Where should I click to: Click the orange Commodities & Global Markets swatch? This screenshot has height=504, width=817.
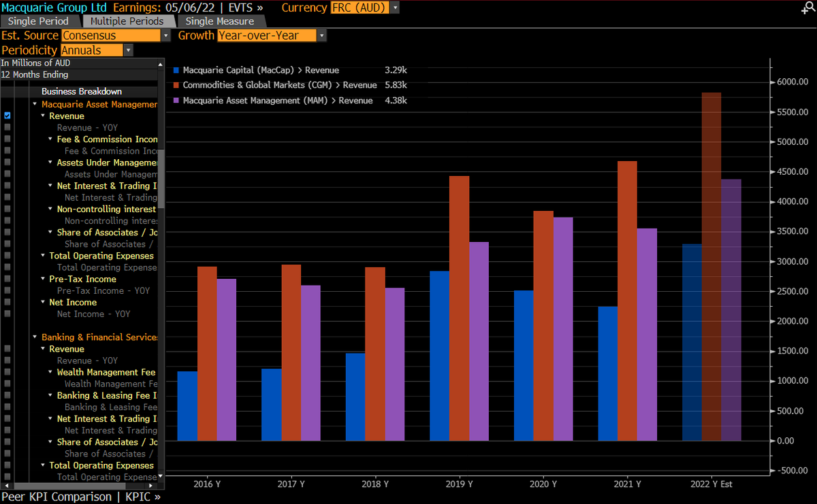coord(176,85)
